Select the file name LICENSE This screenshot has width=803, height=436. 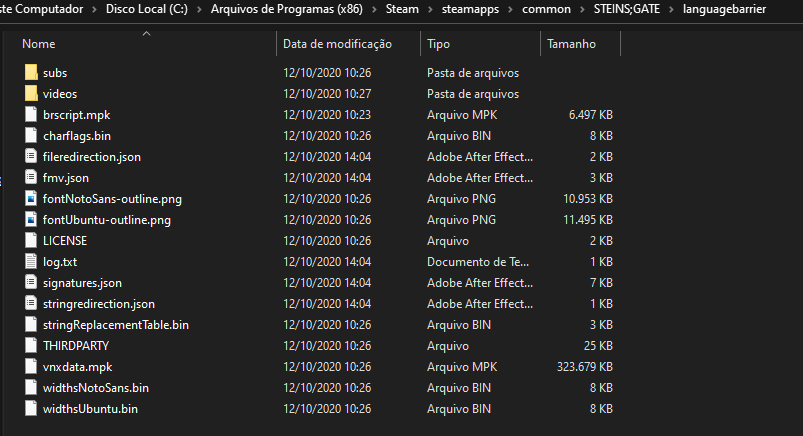(65, 241)
